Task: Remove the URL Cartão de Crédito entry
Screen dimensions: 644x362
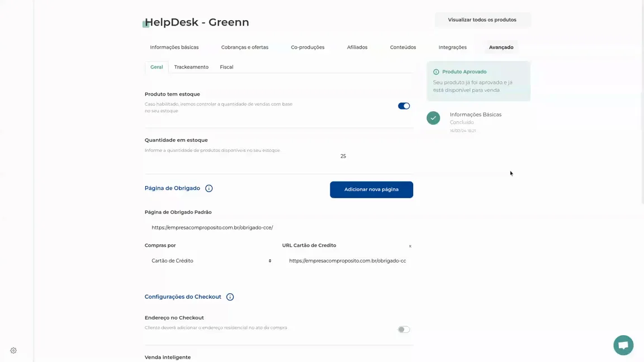Action: point(410,246)
